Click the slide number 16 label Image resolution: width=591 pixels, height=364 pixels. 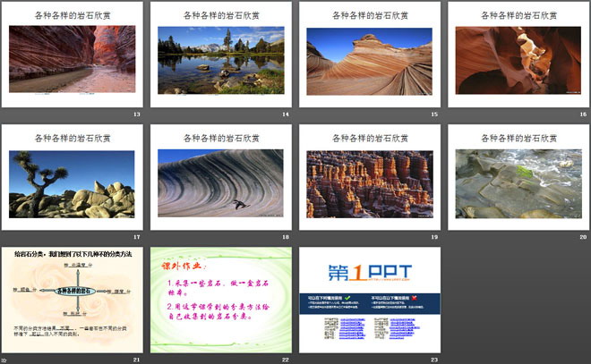coord(582,114)
